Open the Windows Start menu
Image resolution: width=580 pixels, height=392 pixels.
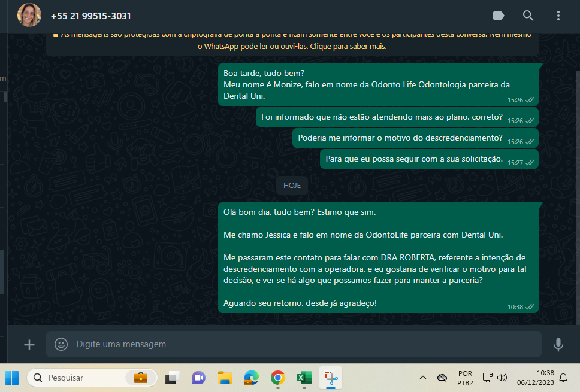click(12, 378)
